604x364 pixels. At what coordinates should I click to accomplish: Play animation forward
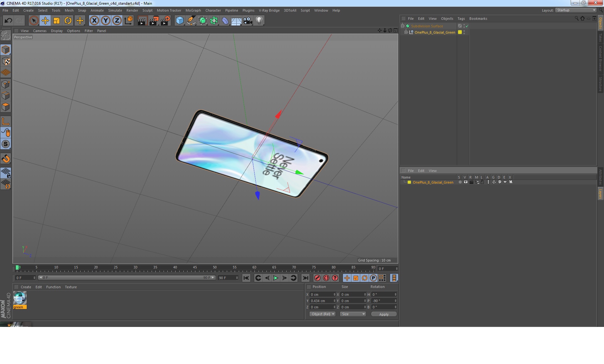[276, 278]
